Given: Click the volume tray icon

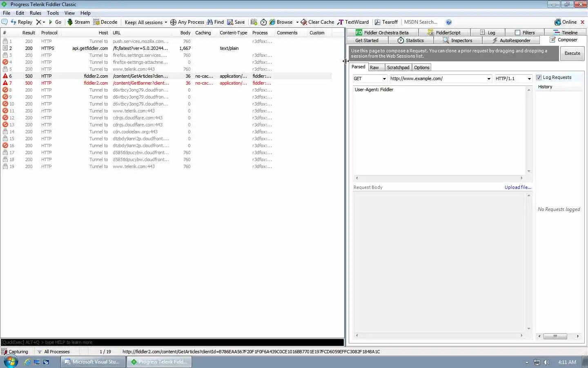Looking at the screenshot, I should (x=546, y=362).
